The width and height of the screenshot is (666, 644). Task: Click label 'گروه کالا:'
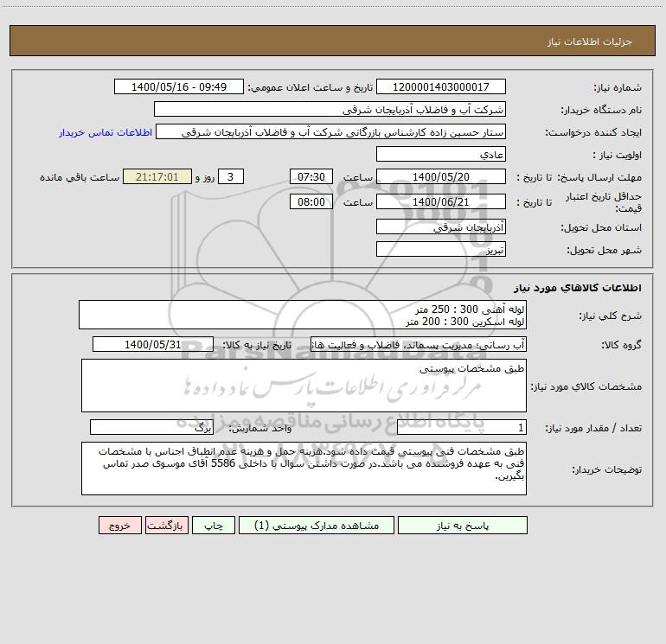621,345
